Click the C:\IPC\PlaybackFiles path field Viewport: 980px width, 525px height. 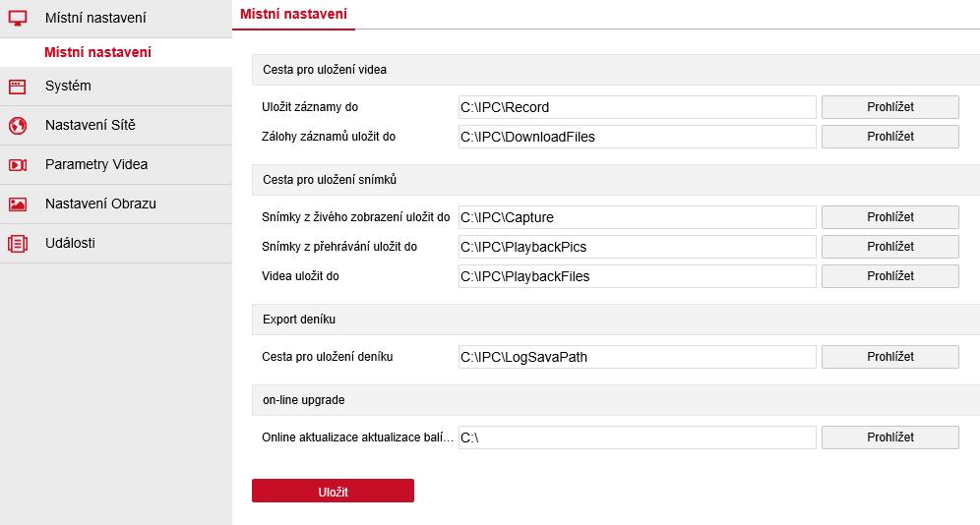pyautogui.click(x=637, y=276)
